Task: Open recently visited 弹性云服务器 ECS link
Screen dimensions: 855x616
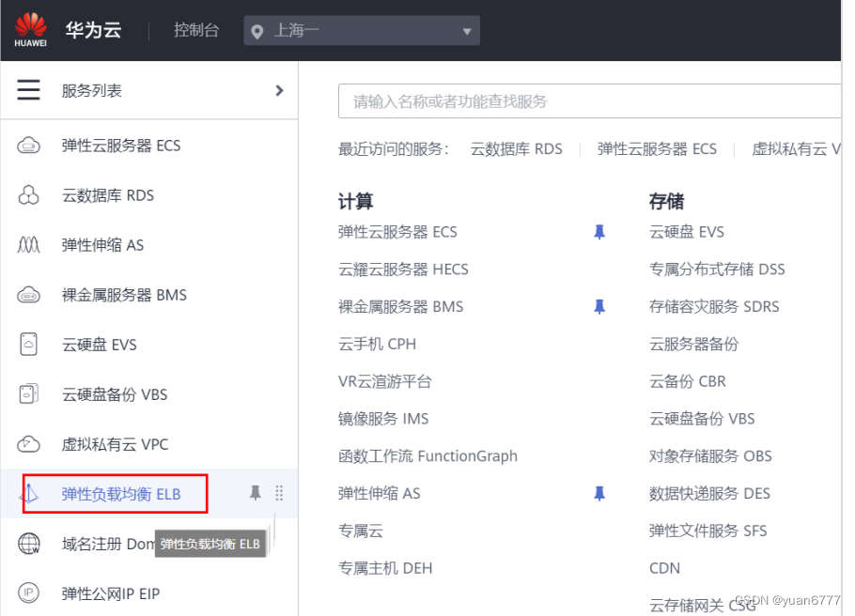Action: [x=657, y=148]
